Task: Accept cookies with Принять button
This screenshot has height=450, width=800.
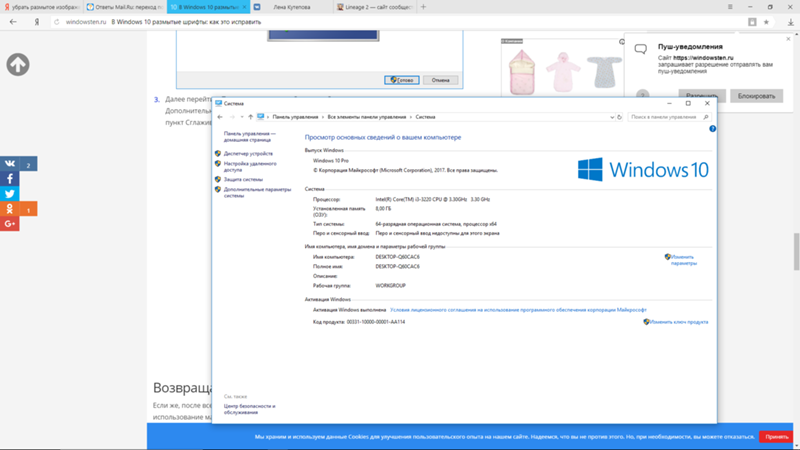Action: tap(777, 437)
